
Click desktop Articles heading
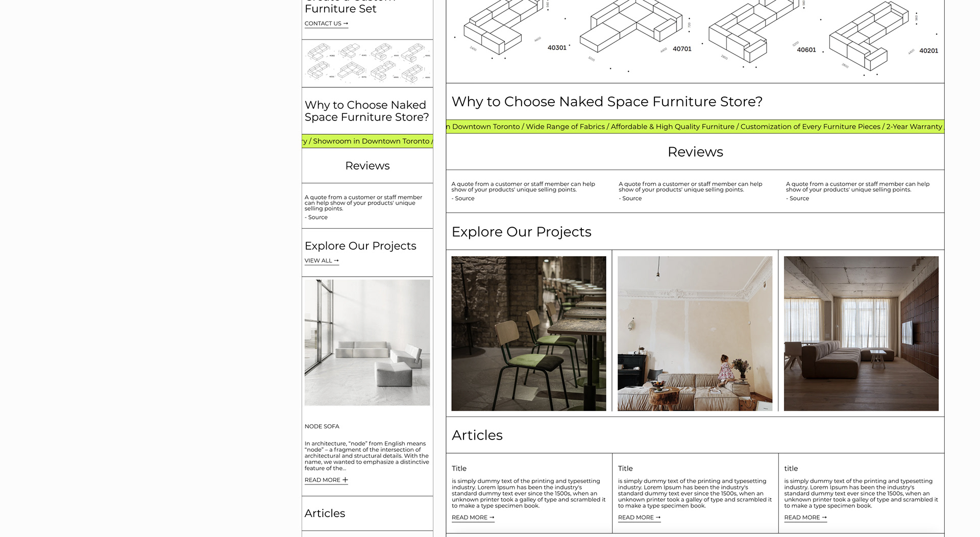[x=477, y=435]
